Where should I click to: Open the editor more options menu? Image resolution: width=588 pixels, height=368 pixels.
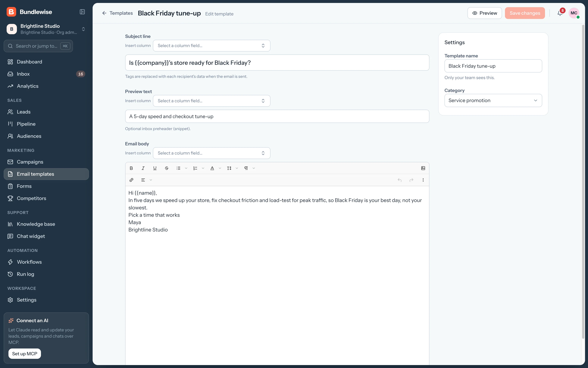(423, 180)
